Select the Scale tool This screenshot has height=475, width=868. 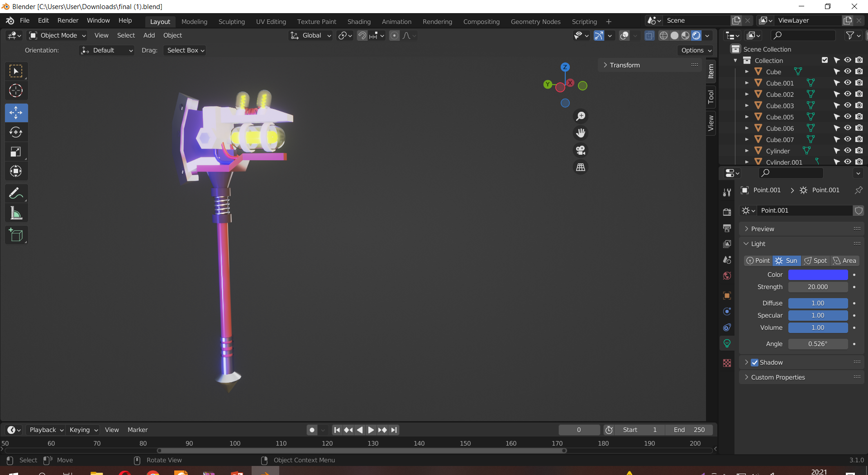point(16,152)
